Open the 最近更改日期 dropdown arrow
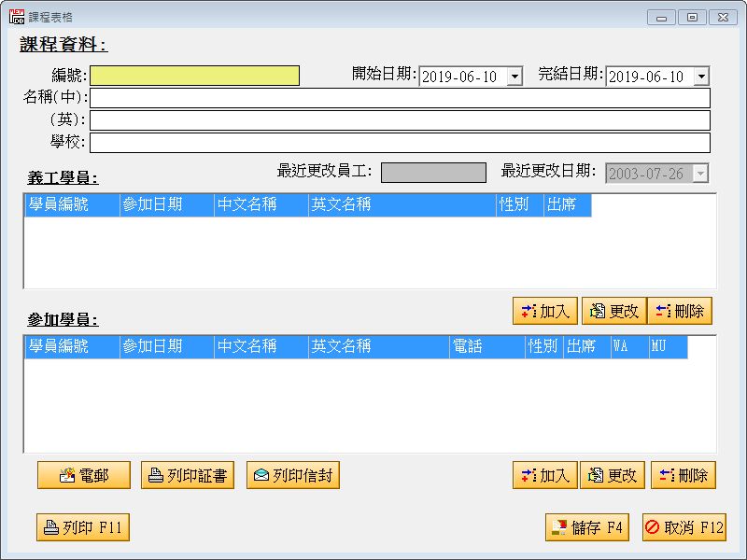Viewport: 747px width, 560px height. pos(699,174)
